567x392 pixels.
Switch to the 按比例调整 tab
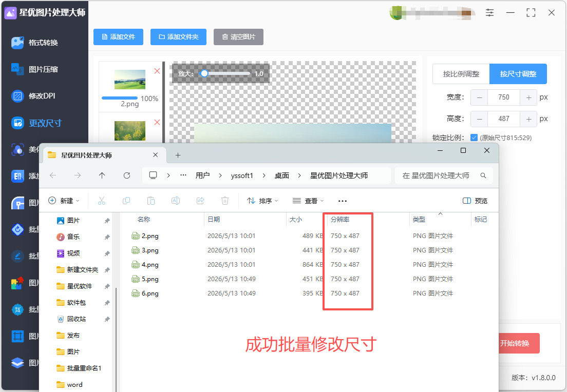[x=461, y=74]
